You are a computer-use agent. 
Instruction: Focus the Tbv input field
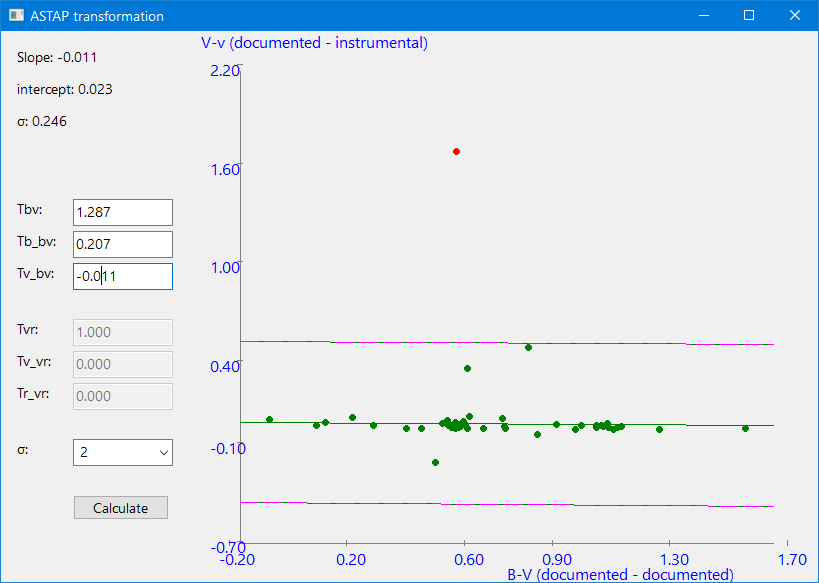[x=123, y=212]
